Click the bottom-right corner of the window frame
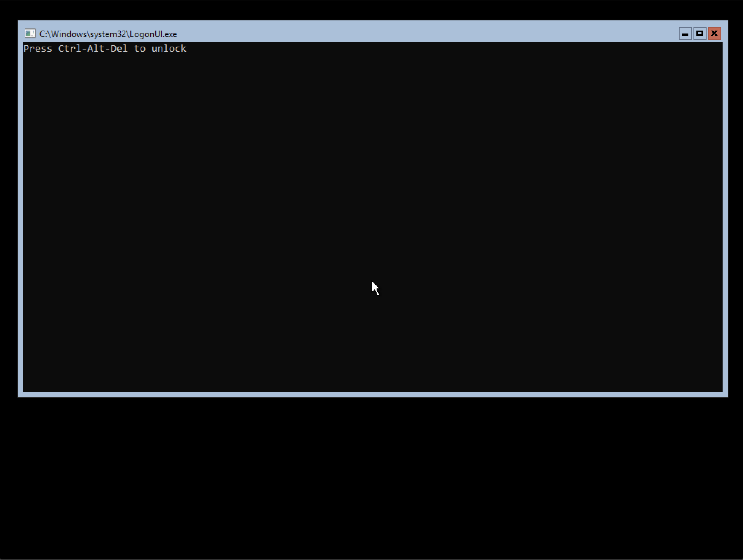743x560 pixels. tap(727, 396)
